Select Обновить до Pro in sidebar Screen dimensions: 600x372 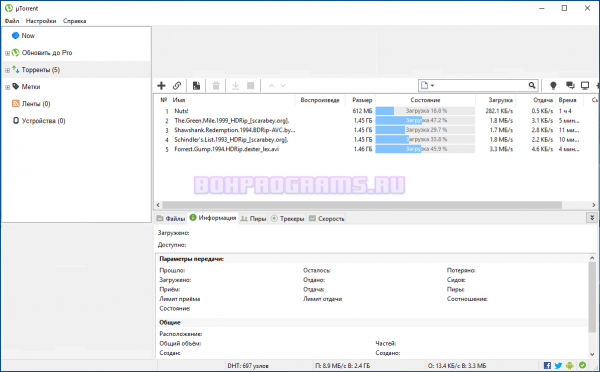tap(47, 53)
